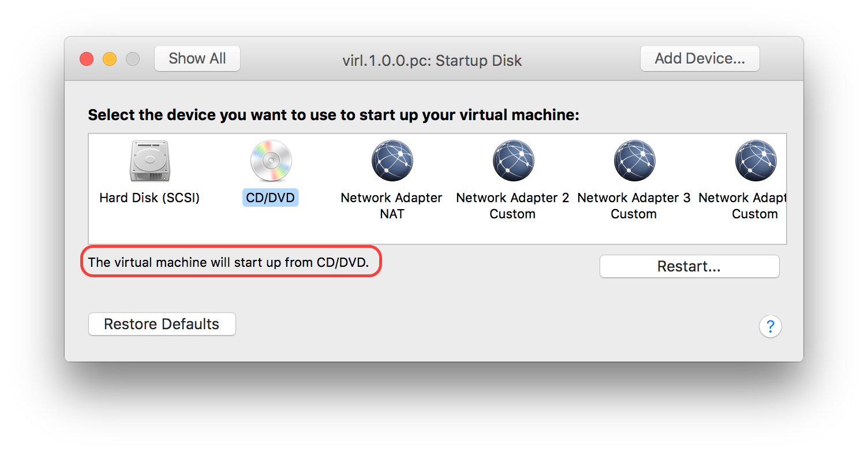The width and height of the screenshot is (868, 454).
Task: Click the Restore Defaults button
Action: click(x=162, y=324)
